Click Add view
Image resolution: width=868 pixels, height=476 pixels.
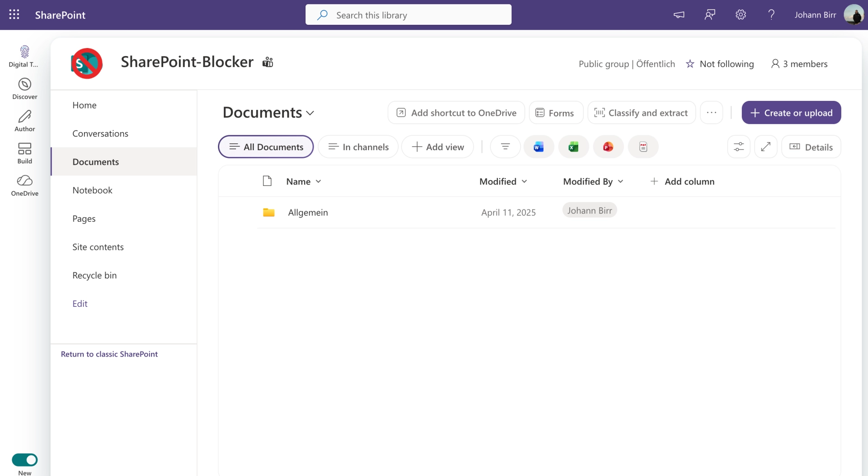pos(438,147)
